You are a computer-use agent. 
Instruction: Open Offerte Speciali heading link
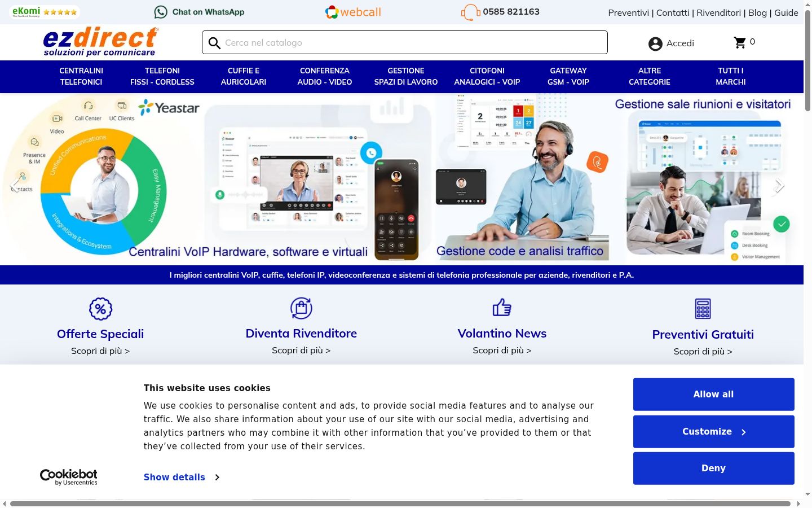(100, 334)
